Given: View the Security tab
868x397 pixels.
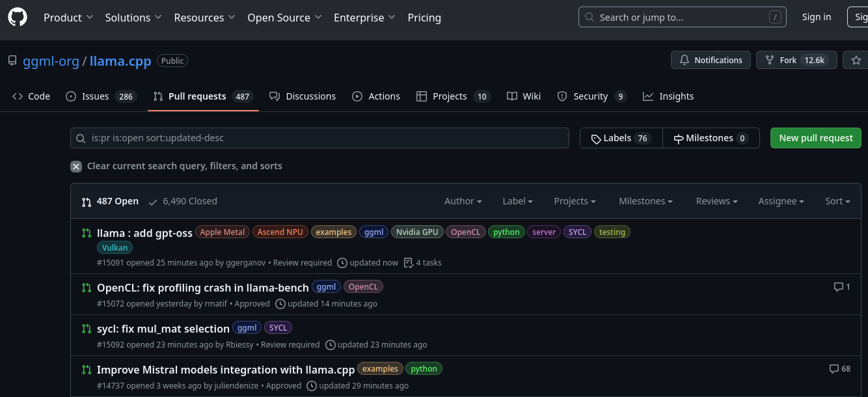Looking at the screenshot, I should click(x=591, y=96).
